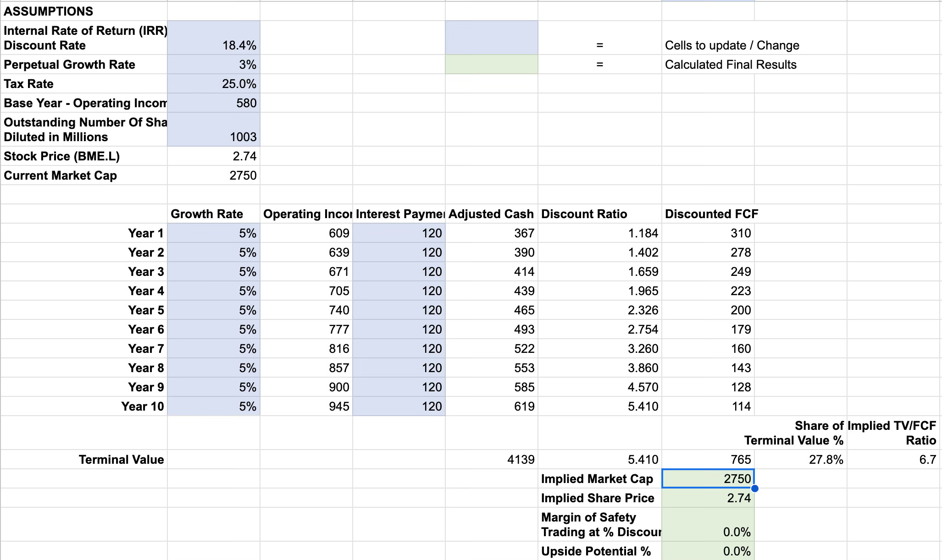Click the Implied TV/FCF Ratio 6.7 cell
Image resolution: width=942 pixels, height=560 pixels.
[x=893, y=460]
